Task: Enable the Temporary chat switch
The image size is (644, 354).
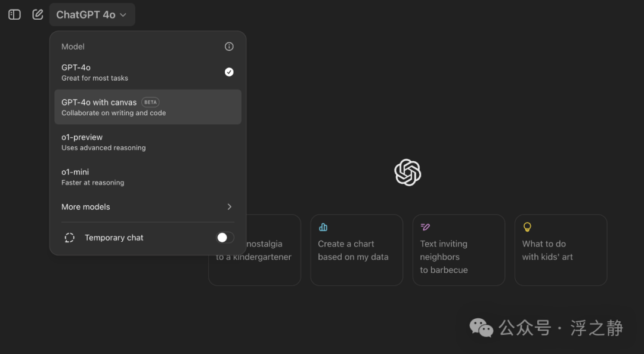Action: 225,238
